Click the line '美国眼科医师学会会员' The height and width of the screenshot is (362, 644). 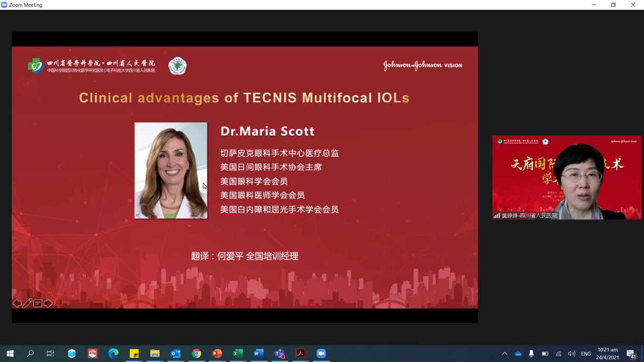(x=262, y=195)
